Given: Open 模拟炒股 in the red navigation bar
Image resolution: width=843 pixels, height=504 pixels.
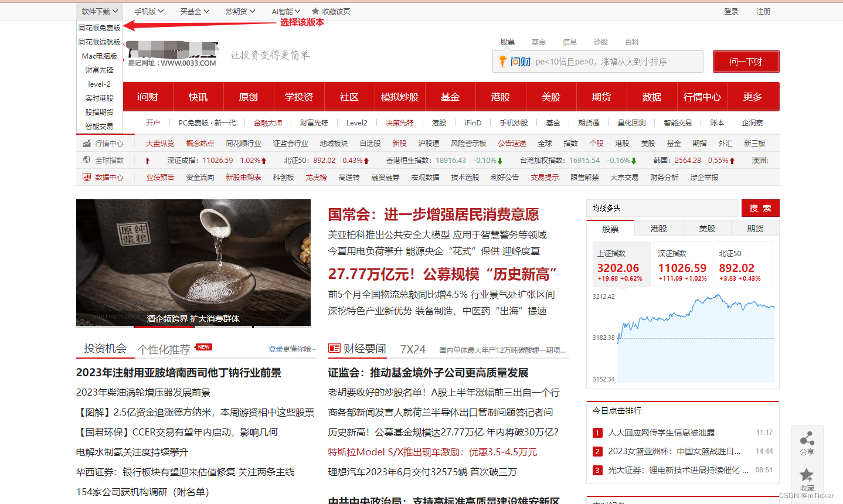Looking at the screenshot, I should (400, 97).
